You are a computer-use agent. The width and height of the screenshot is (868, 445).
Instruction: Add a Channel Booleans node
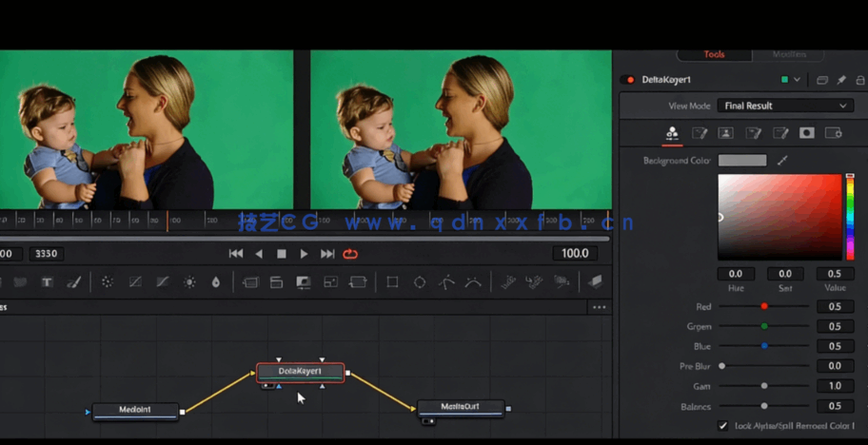276,281
